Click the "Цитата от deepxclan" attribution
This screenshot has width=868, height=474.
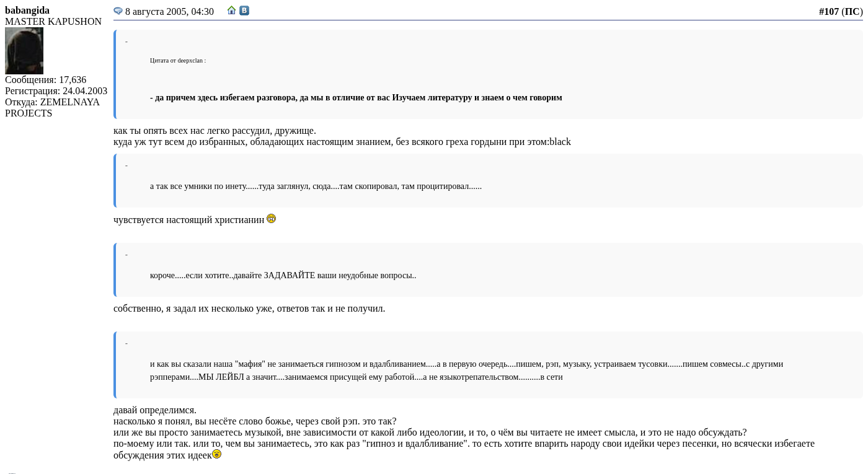(178, 61)
